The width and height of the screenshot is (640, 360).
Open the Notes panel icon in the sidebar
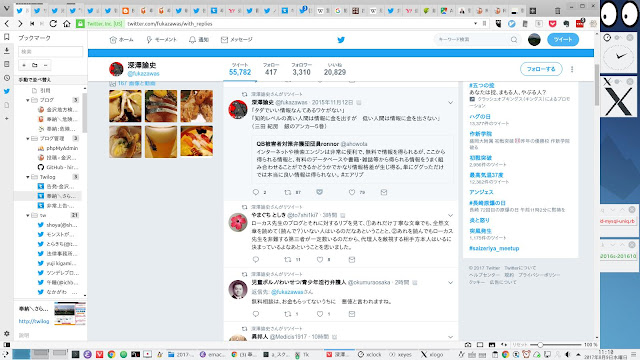[x=7, y=64]
